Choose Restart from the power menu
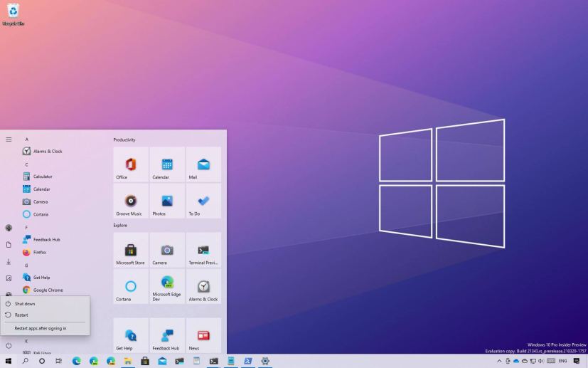This screenshot has width=588, height=368. (x=45, y=315)
